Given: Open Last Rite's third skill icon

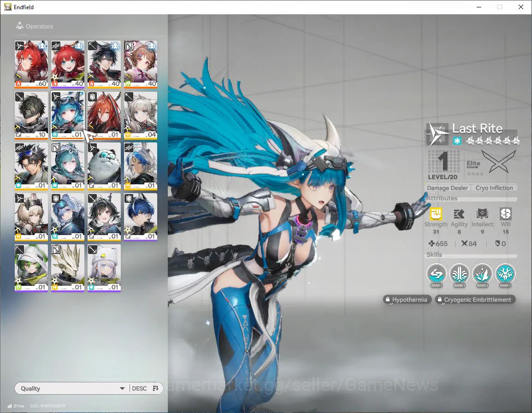Looking at the screenshot, I should 482,273.
